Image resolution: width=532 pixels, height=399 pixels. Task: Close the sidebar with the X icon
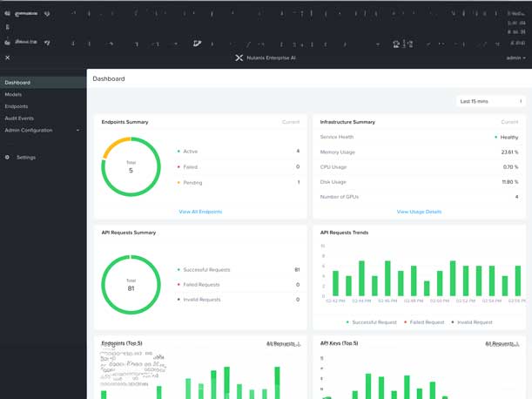[x=8, y=57]
